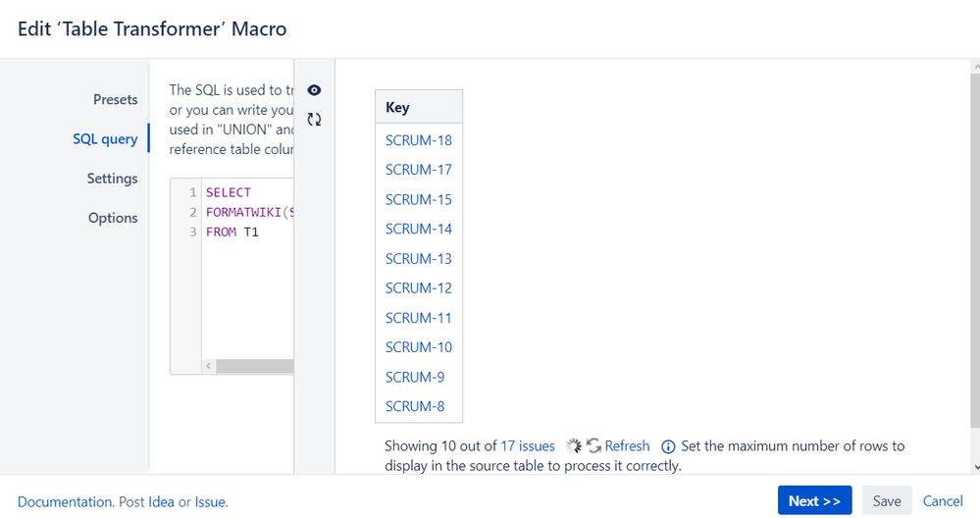The image size is (980, 518).
Task: Select the Options tab
Action: 113,218
